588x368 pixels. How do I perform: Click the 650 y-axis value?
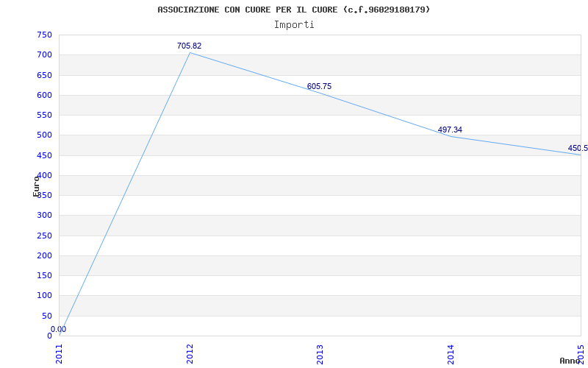click(x=44, y=75)
